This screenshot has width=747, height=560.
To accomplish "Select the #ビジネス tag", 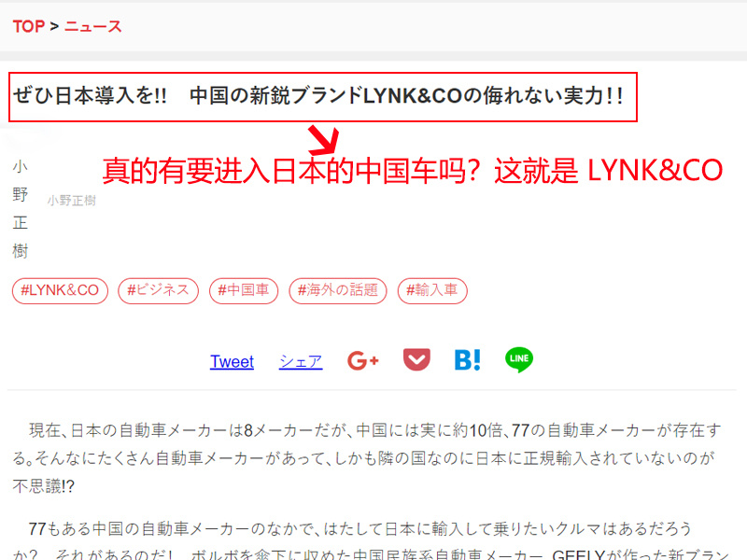I will [x=158, y=290].
